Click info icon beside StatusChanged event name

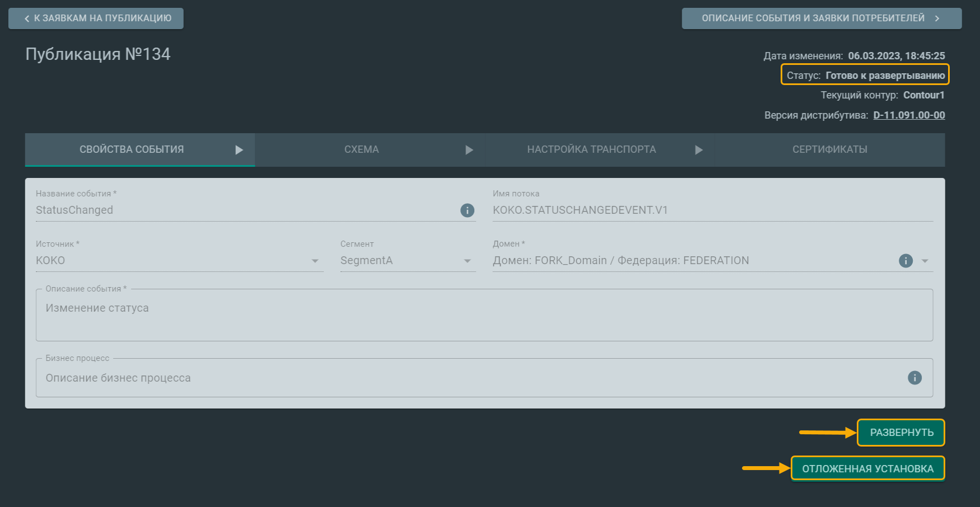(x=467, y=210)
